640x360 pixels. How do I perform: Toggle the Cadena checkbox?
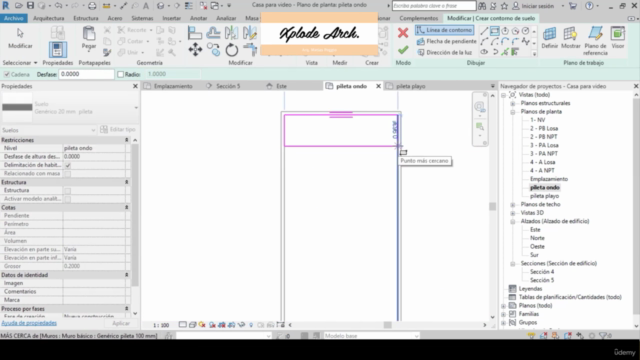click(7, 74)
